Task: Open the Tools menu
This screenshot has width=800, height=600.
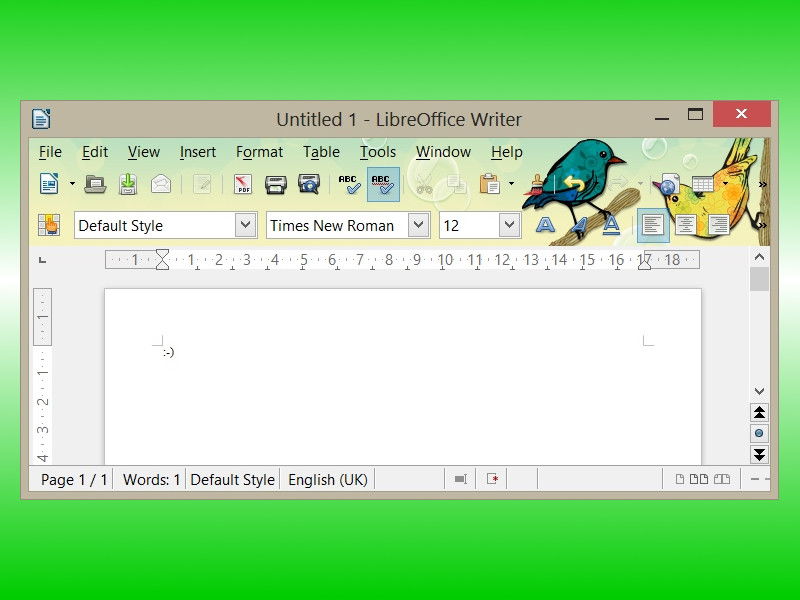Action: pyautogui.click(x=378, y=152)
